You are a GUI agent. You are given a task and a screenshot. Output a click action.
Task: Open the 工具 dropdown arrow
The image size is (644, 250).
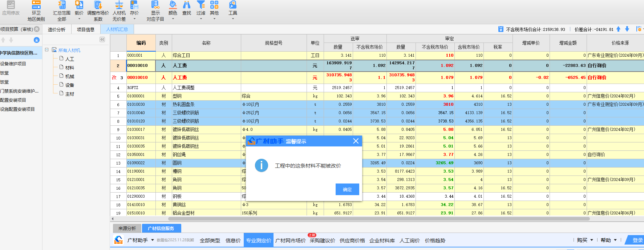[x=233, y=19]
